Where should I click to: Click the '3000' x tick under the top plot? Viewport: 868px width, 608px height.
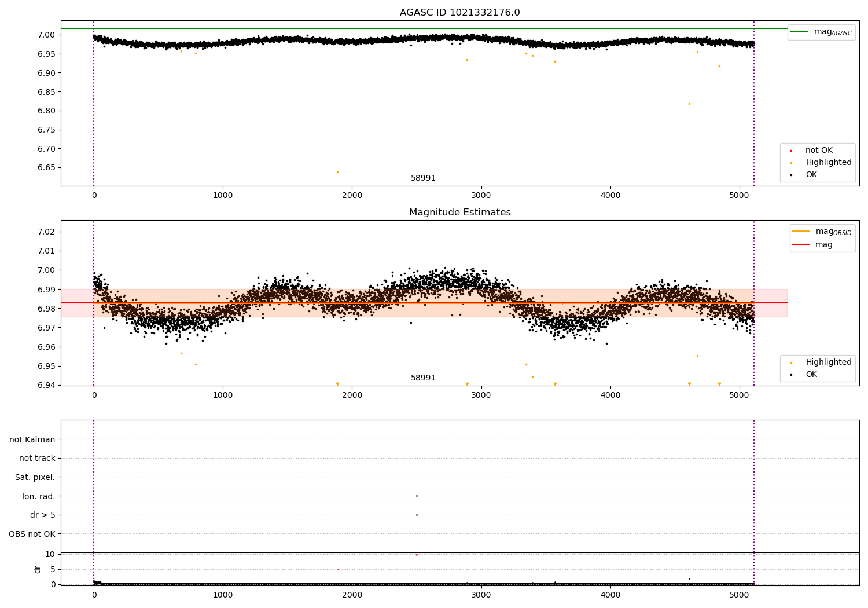[x=481, y=196]
